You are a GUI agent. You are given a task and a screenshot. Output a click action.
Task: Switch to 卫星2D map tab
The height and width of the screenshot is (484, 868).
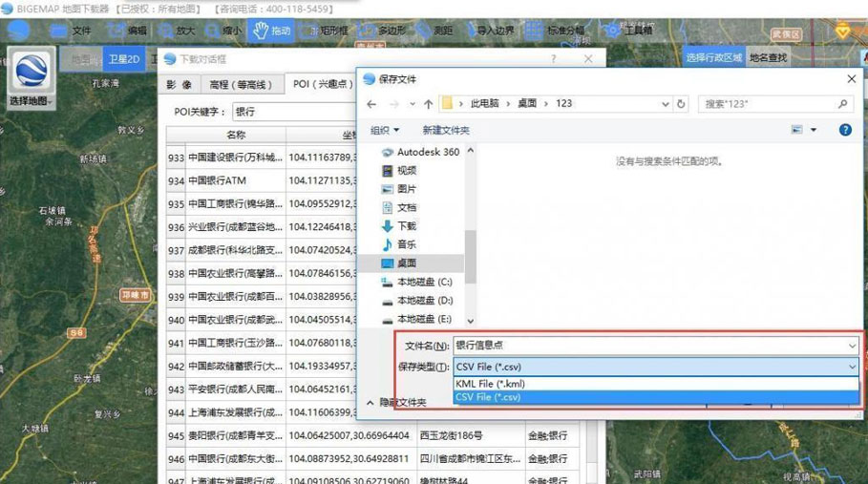pyautogui.click(x=123, y=59)
